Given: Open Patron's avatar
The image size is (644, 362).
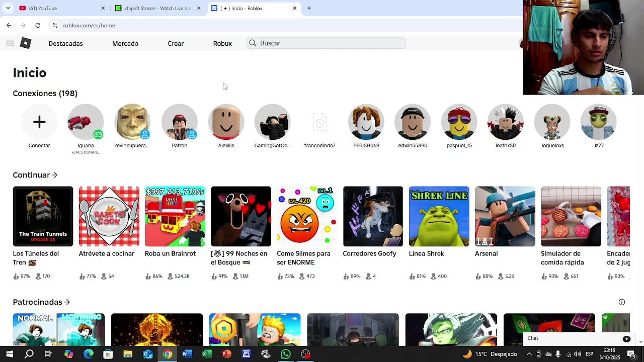Looking at the screenshot, I should [180, 122].
